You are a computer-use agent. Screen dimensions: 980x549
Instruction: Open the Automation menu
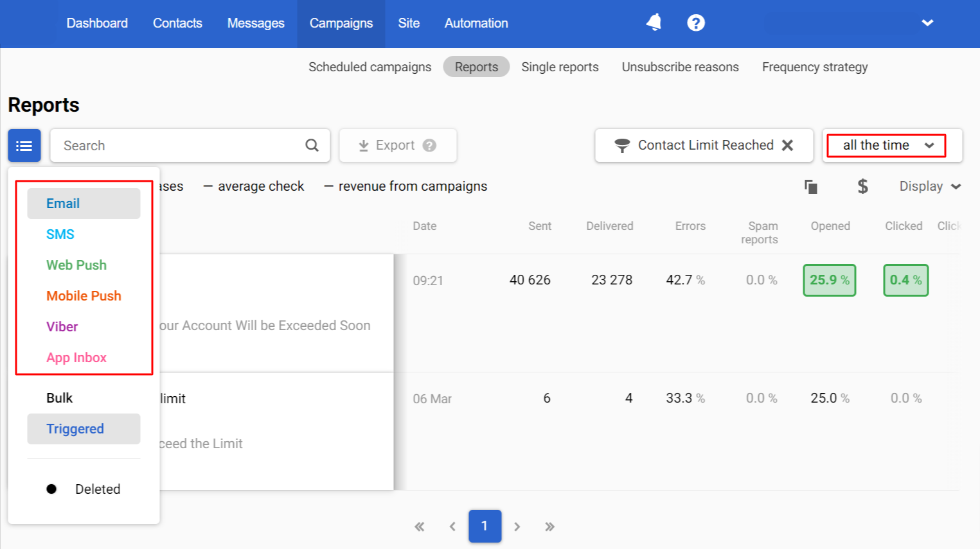point(476,23)
